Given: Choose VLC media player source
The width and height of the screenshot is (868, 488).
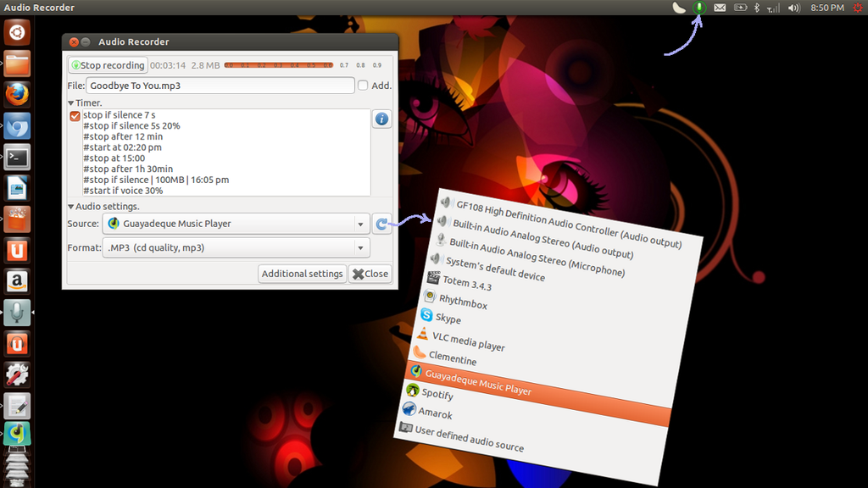Looking at the screenshot, I should coord(468,341).
